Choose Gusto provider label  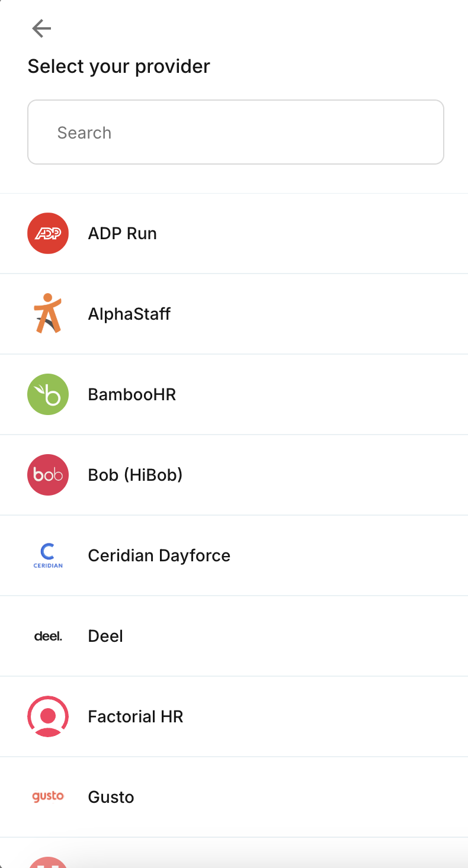click(x=111, y=797)
